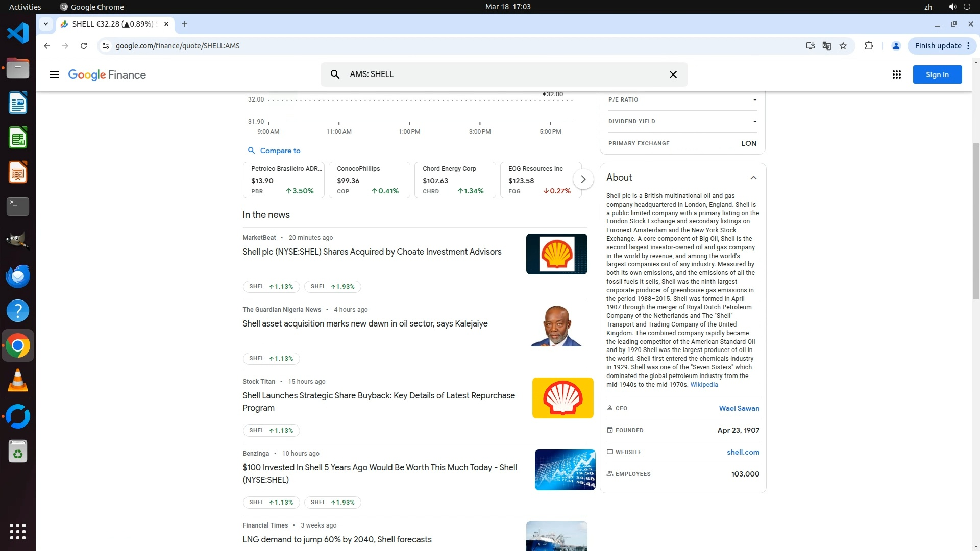Open a new browser tab

(185, 24)
